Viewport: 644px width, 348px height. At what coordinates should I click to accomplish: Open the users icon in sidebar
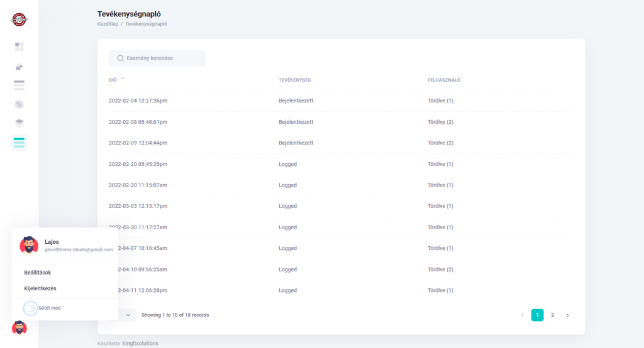click(19, 66)
